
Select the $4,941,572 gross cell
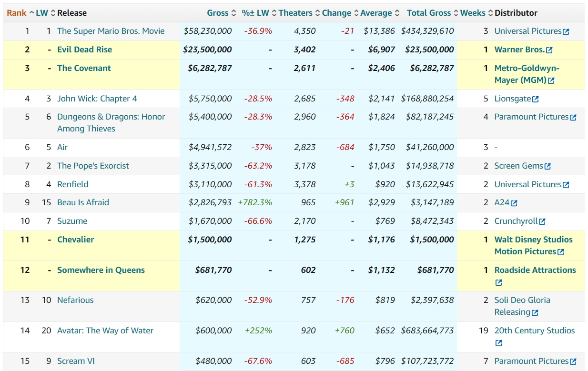pos(210,147)
